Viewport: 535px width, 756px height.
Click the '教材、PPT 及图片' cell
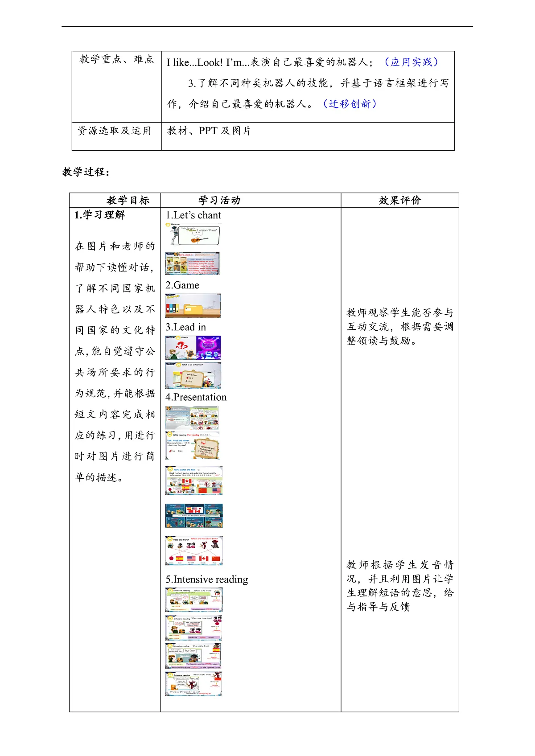[209, 131]
